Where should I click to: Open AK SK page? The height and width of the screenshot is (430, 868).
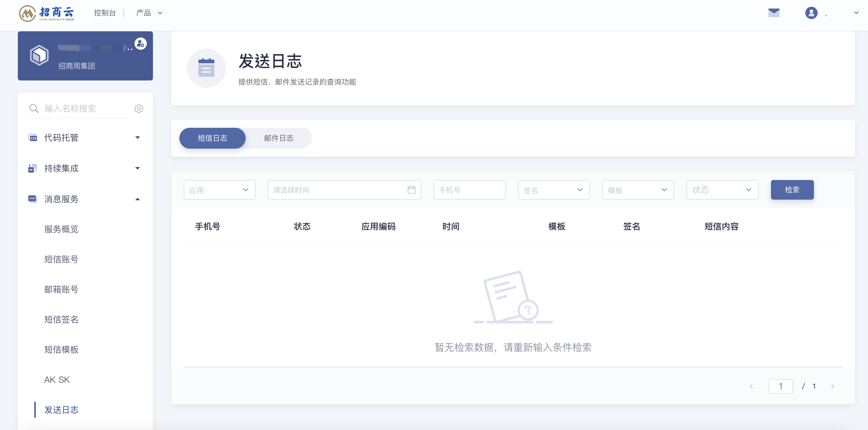(x=57, y=380)
